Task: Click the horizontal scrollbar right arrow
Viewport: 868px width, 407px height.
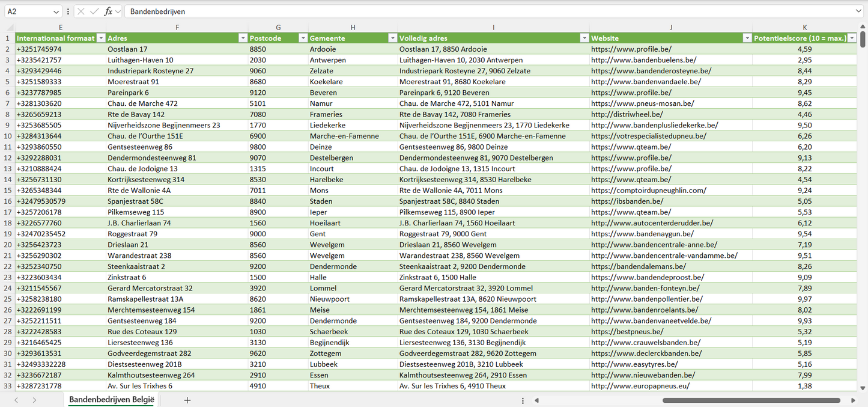Action: click(x=853, y=400)
